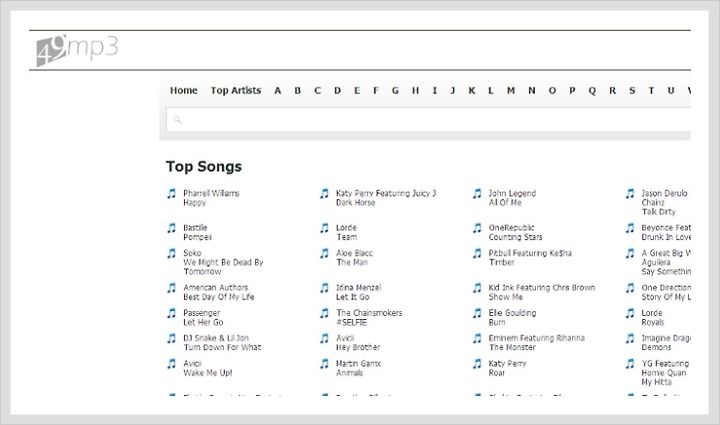
Task: Open Lorde Team song link
Action: (x=347, y=232)
